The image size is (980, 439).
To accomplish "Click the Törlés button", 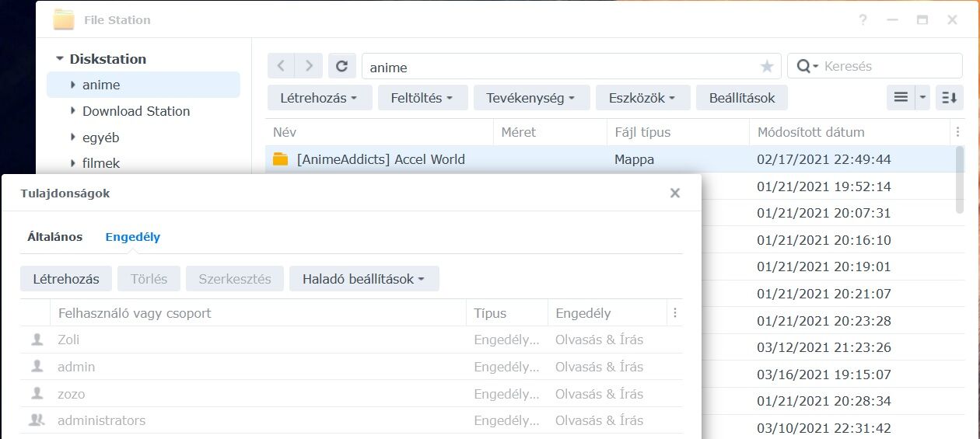I will click(x=149, y=279).
